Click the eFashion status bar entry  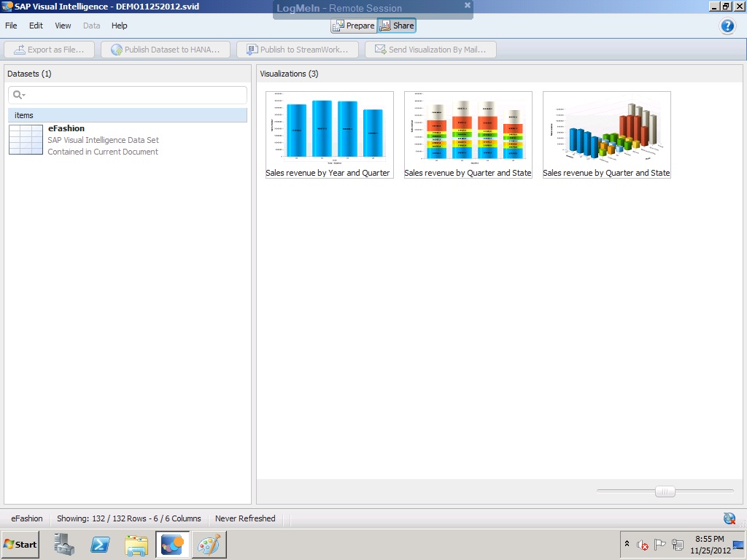coord(27,518)
